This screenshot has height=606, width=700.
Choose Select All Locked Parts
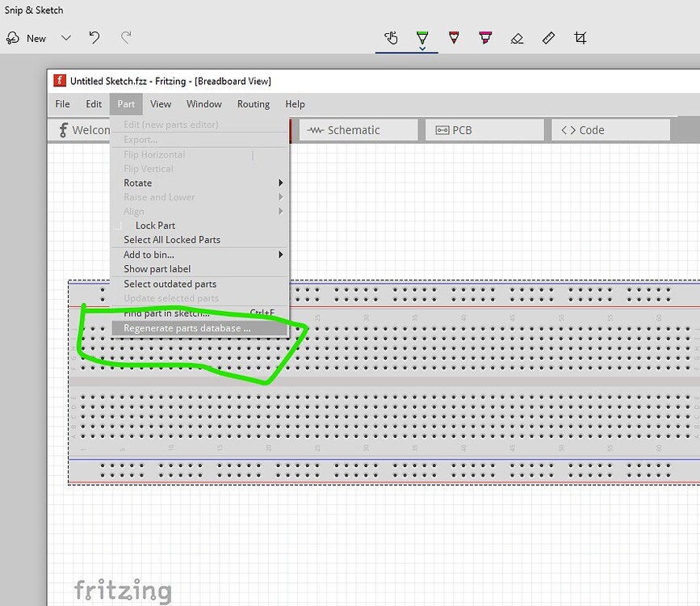point(199,240)
